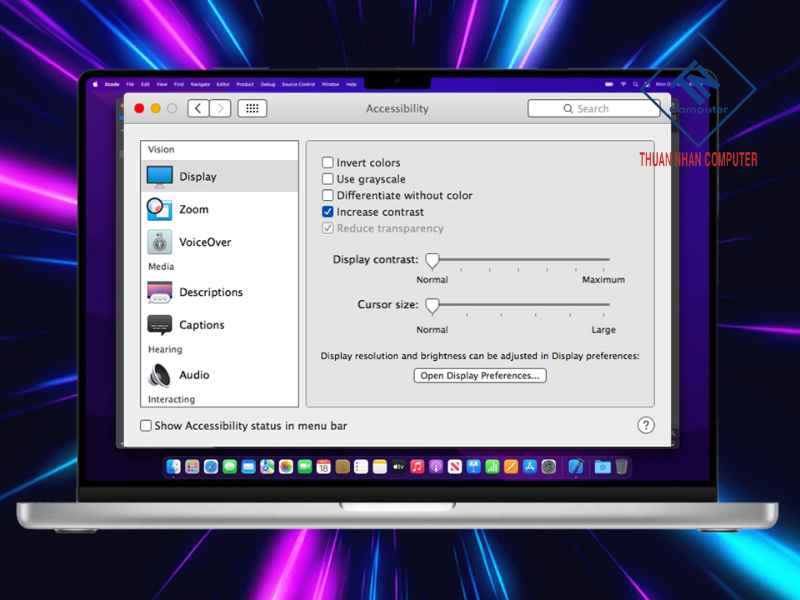Enable Differentiate without color
Image resolution: width=800 pixels, height=600 pixels.
point(328,196)
